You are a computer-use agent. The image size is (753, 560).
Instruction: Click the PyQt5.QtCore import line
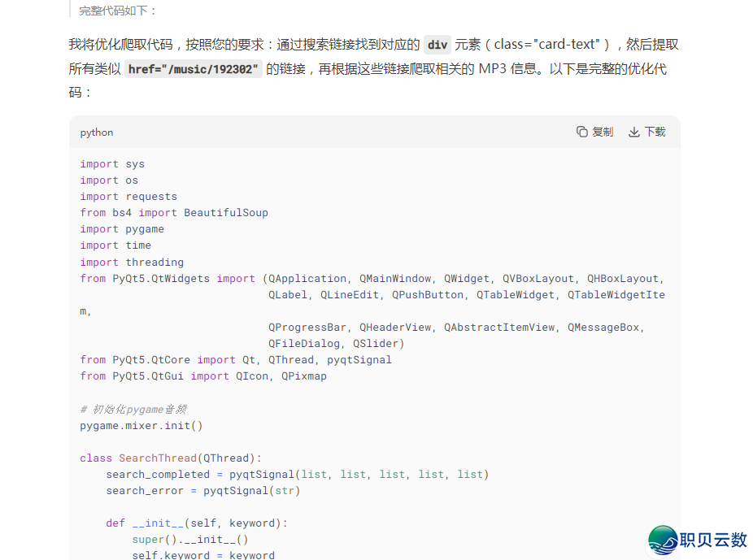[x=236, y=360]
